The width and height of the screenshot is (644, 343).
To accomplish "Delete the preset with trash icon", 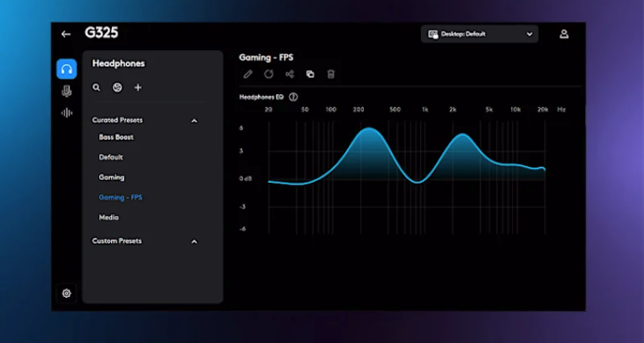I will pyautogui.click(x=331, y=74).
